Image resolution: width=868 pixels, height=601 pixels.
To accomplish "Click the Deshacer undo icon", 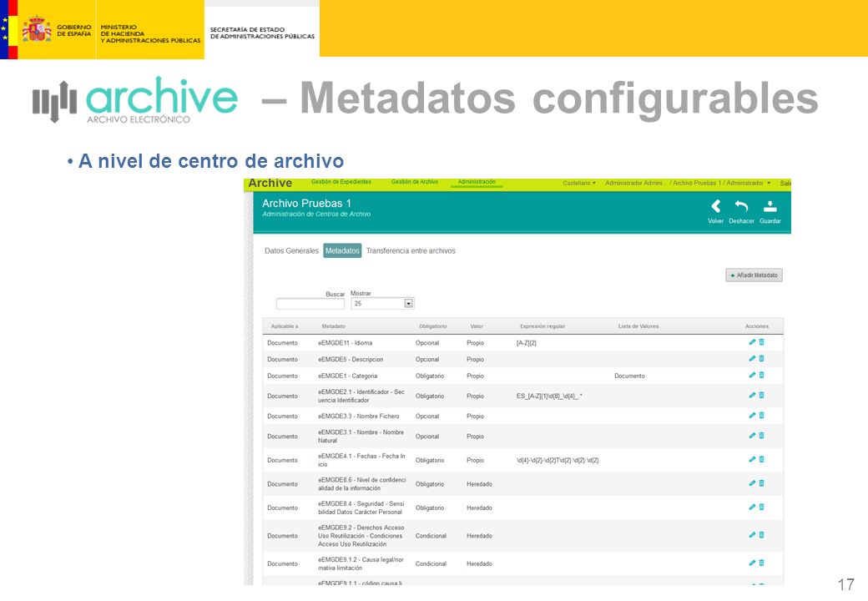I will point(741,206).
